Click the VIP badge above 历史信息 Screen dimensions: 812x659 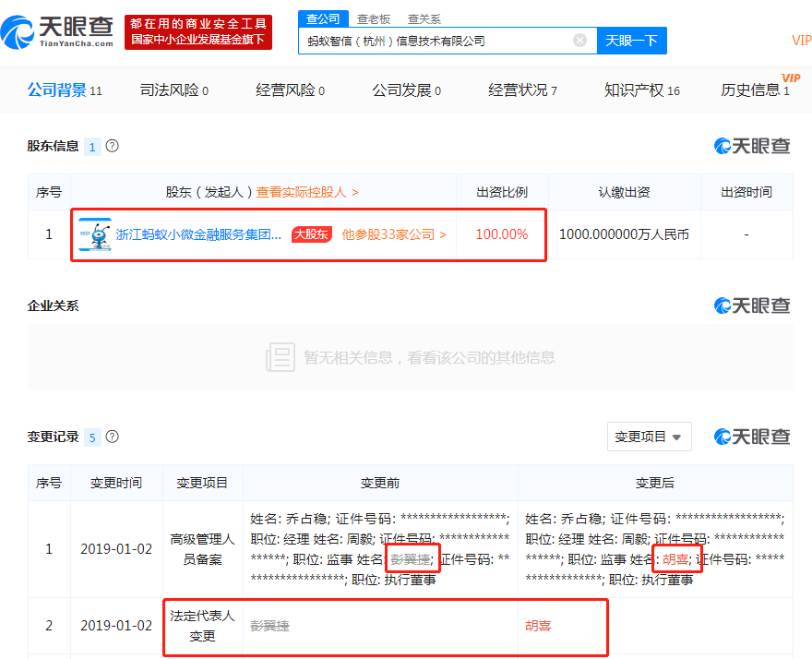[x=790, y=78]
